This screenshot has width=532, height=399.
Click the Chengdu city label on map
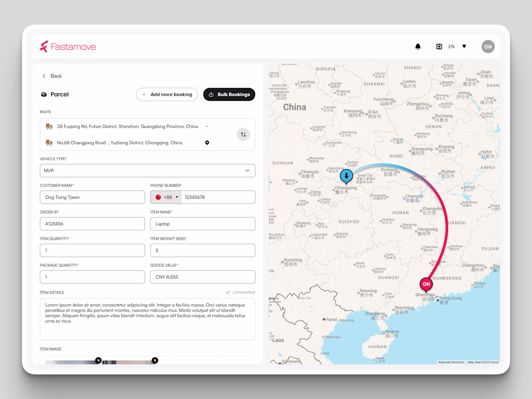coord(310,174)
